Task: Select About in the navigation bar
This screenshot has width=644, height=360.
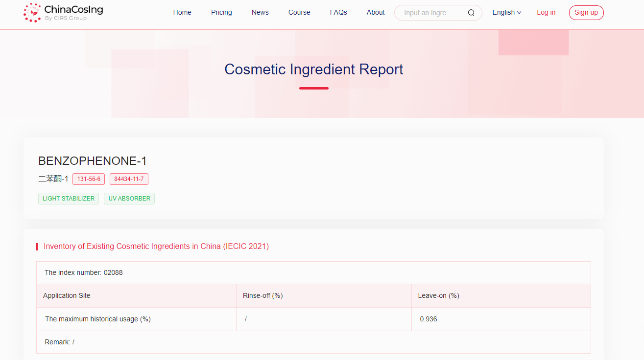Action: tap(376, 13)
